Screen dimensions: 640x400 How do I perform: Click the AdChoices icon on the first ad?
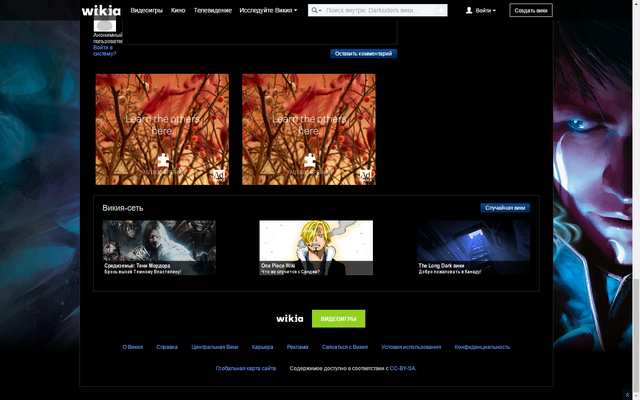pos(219,176)
